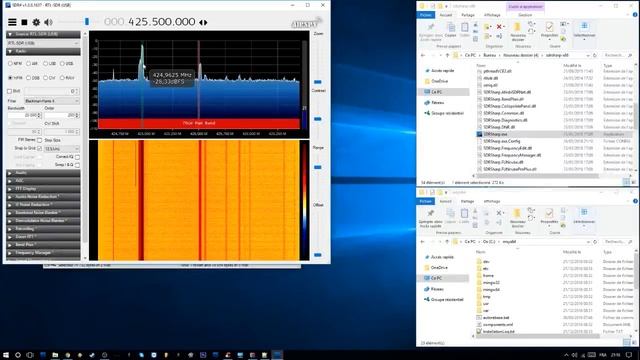Open SDR# configuration gear icon
The width and height of the screenshot is (640, 360).
pyautogui.click(x=36, y=22)
